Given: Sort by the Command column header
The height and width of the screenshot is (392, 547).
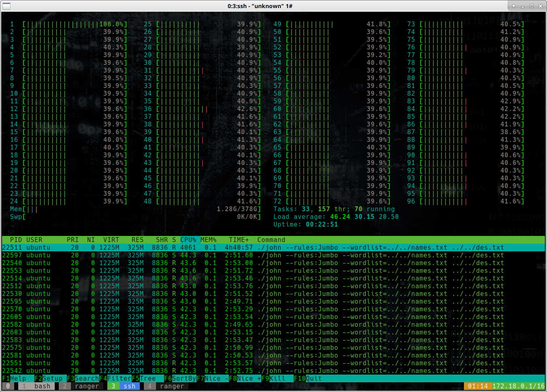Looking at the screenshot, I should [x=271, y=240].
